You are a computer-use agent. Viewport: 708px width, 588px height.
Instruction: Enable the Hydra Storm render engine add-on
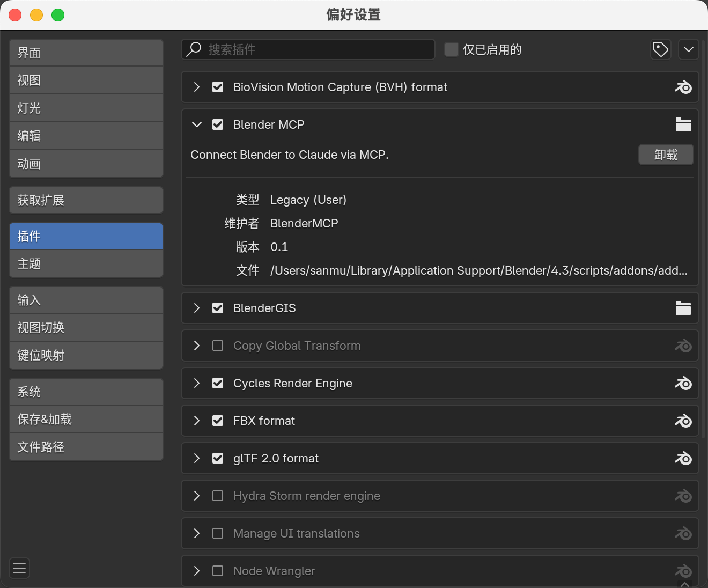(218, 496)
